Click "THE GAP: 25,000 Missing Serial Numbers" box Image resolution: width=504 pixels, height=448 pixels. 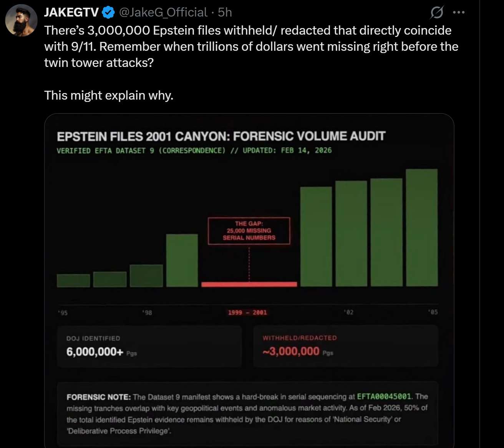pyautogui.click(x=249, y=231)
